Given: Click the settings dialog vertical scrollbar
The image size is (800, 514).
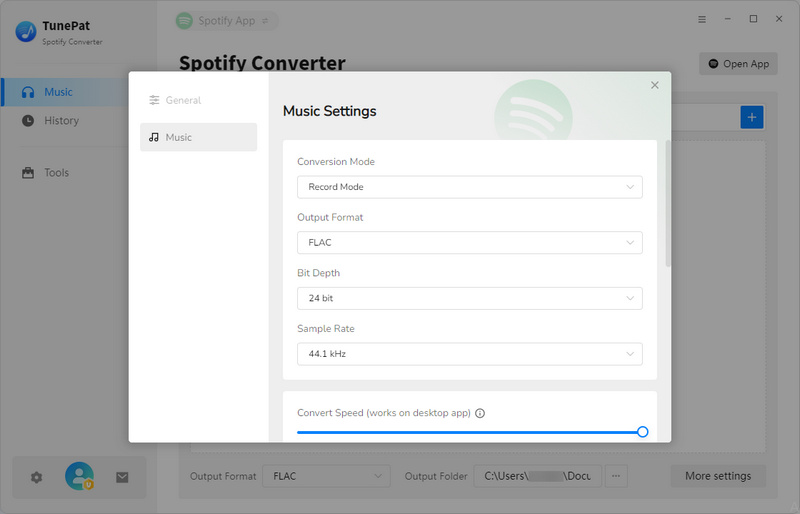Looking at the screenshot, I should (x=668, y=203).
